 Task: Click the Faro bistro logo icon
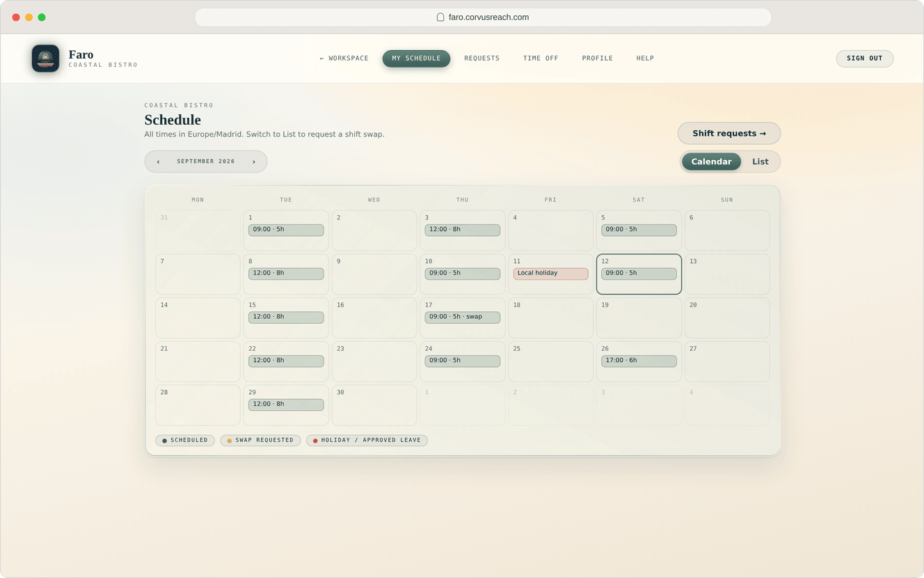45,58
